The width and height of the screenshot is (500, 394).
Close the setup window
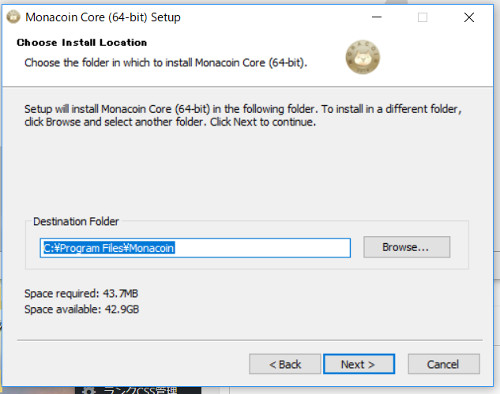click(x=469, y=17)
